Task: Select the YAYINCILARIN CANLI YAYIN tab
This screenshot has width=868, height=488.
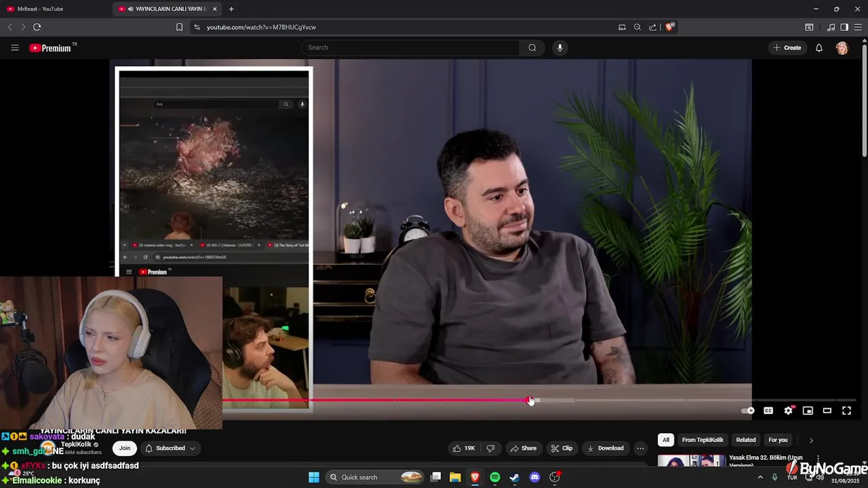Action: (168, 9)
